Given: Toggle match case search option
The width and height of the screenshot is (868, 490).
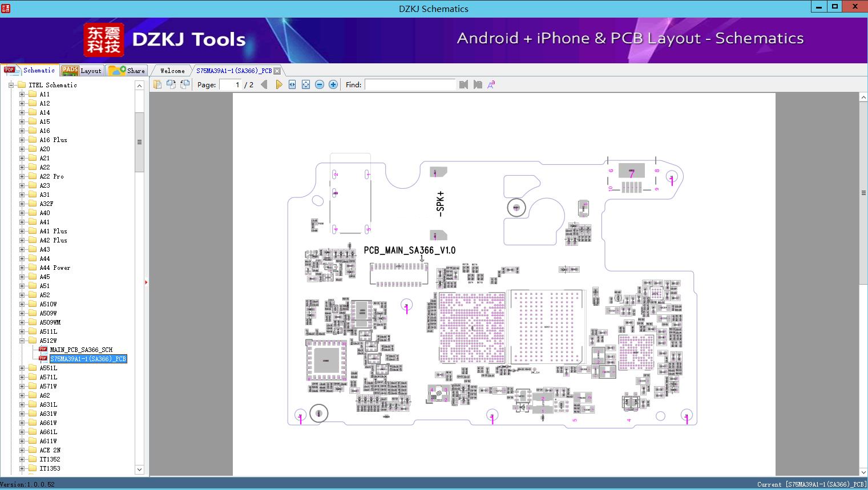Looking at the screenshot, I should point(491,84).
